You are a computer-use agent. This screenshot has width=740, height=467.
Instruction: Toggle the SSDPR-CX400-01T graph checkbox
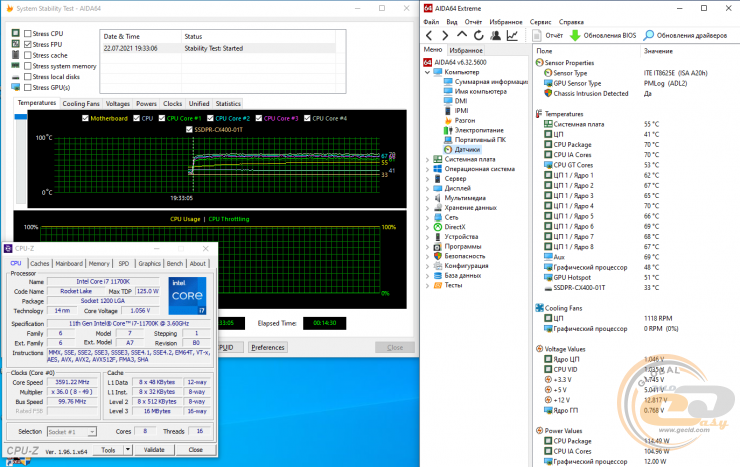pyautogui.click(x=189, y=129)
